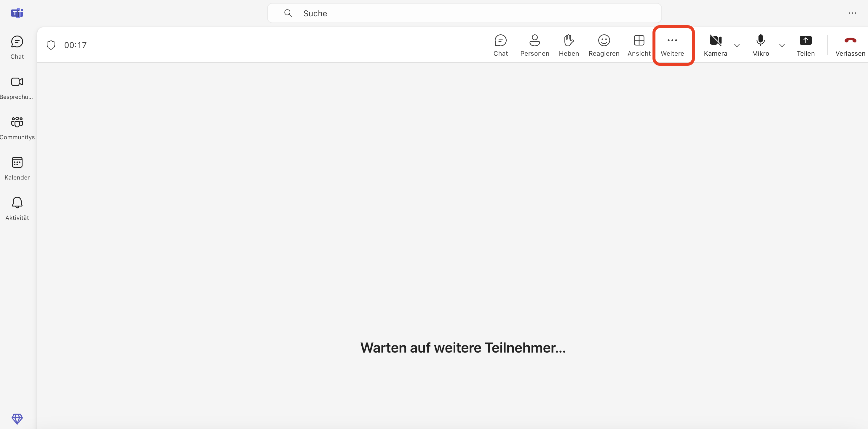Leave the call via Verlassen
The image size is (868, 429).
(x=850, y=45)
